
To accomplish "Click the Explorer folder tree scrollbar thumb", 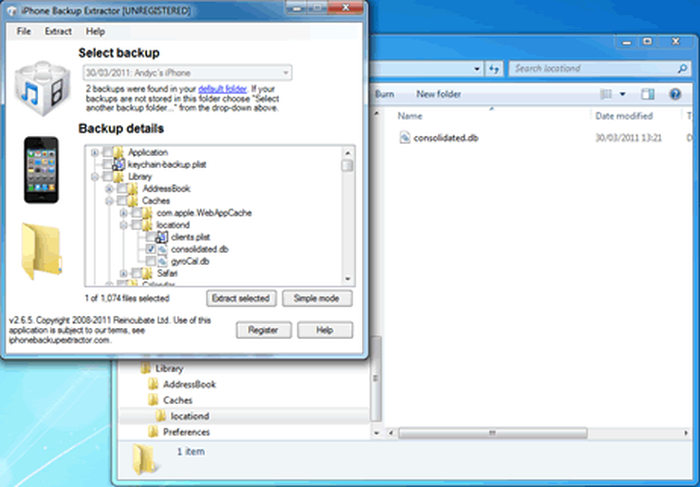I will click(x=376, y=379).
